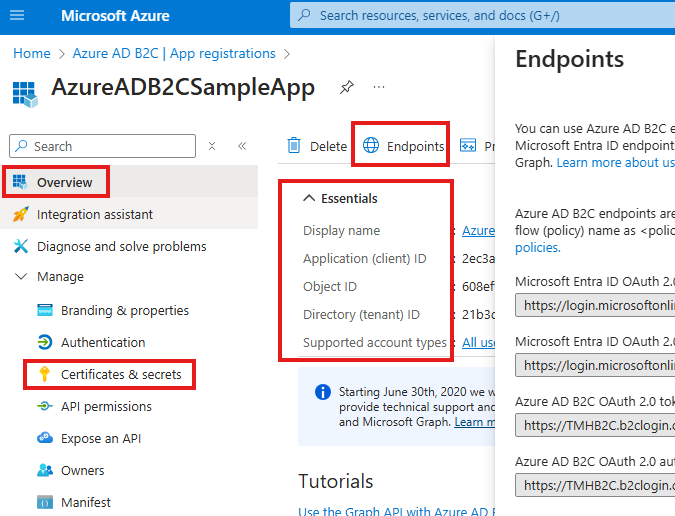Image resolution: width=675 pixels, height=516 pixels.
Task: Click the Endpoints globe icon
Action: (x=371, y=145)
